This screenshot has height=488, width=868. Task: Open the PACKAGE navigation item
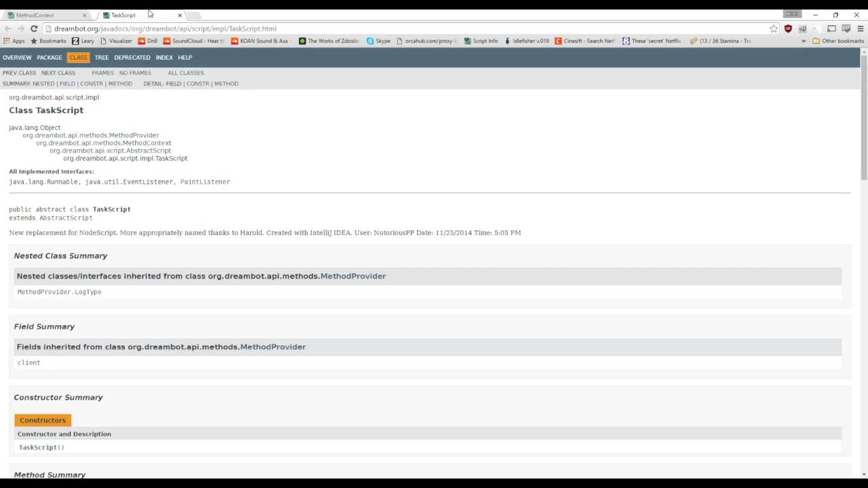point(50,58)
